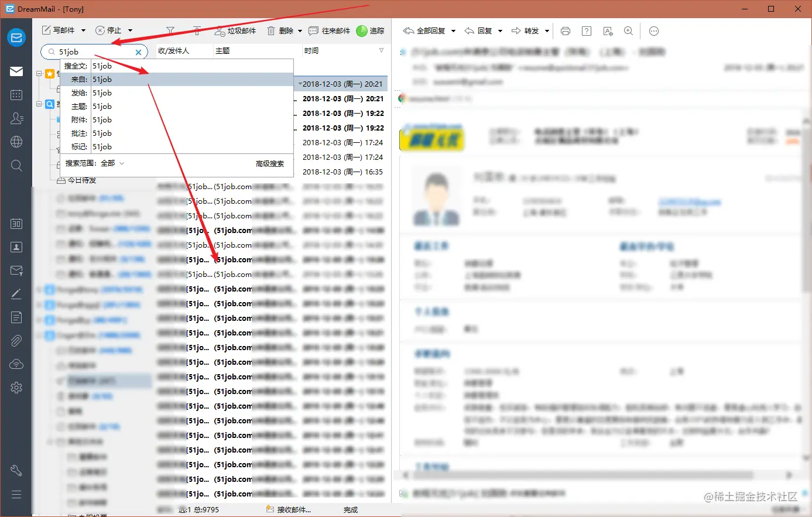812x517 pixels.
Task: Open the attachments paperclip icon in the sidebar
Action: (16, 341)
